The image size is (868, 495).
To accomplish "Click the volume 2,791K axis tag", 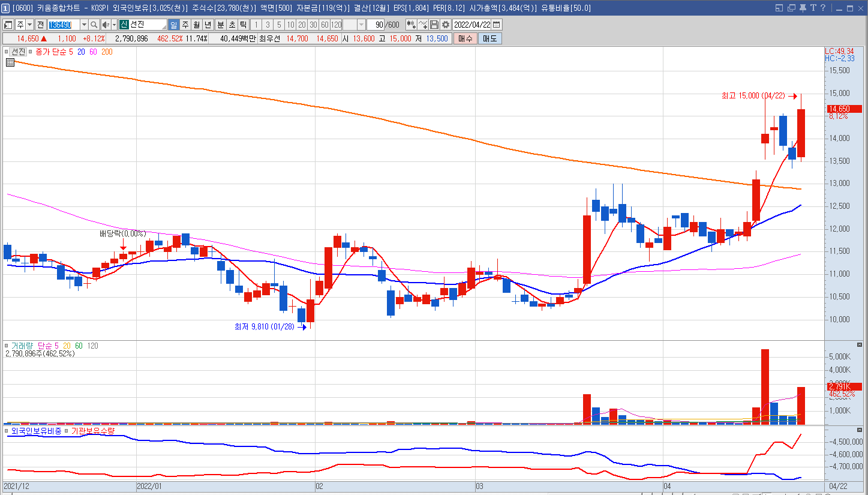I will click(844, 386).
